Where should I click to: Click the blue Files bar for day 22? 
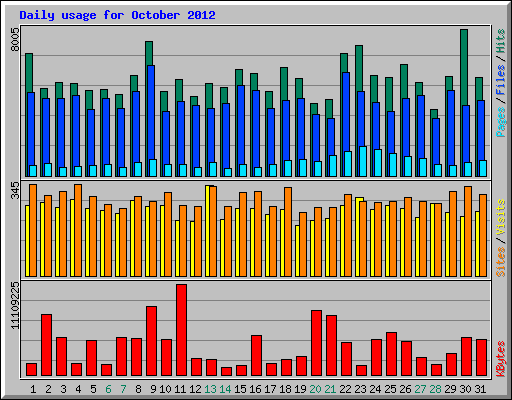[346, 112]
